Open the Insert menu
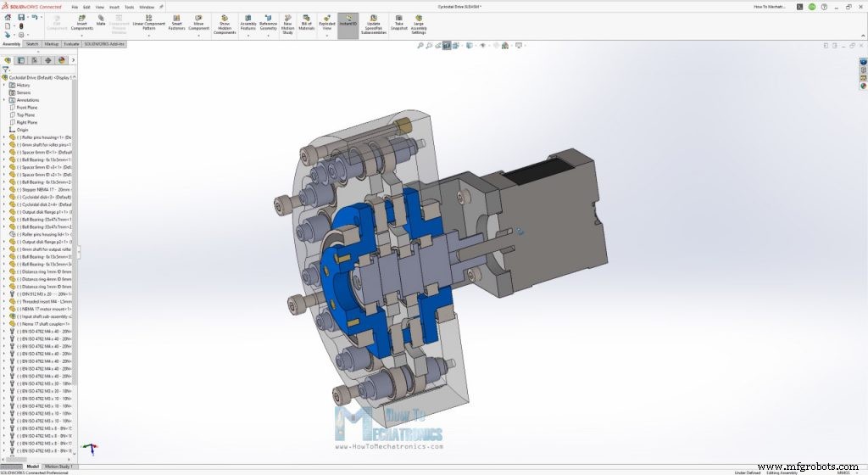The height and width of the screenshot is (475, 868). coord(114,7)
